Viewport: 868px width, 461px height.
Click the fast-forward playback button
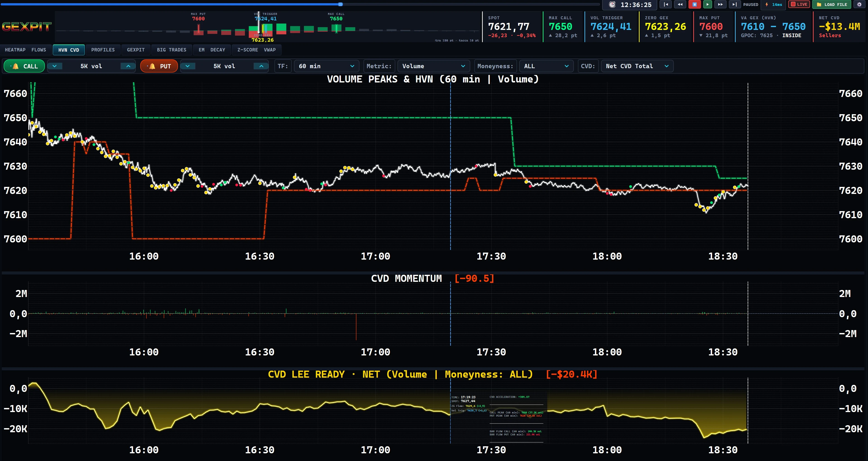[720, 4]
